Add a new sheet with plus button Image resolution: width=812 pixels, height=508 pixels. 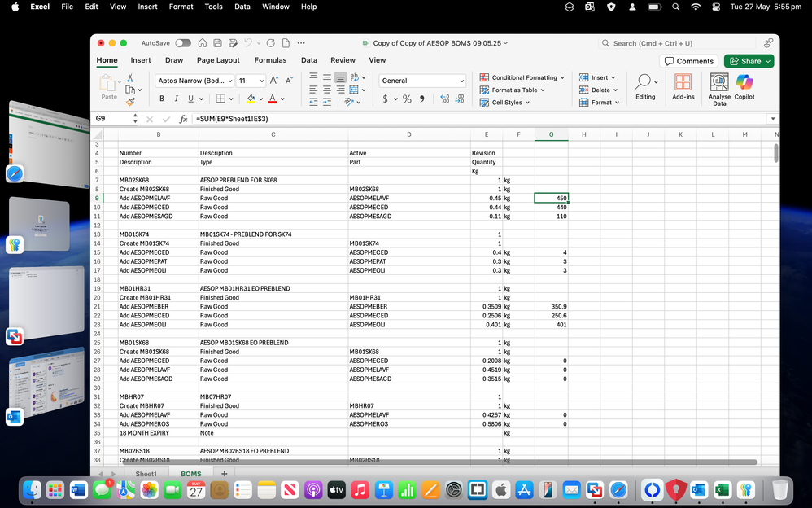(x=225, y=474)
